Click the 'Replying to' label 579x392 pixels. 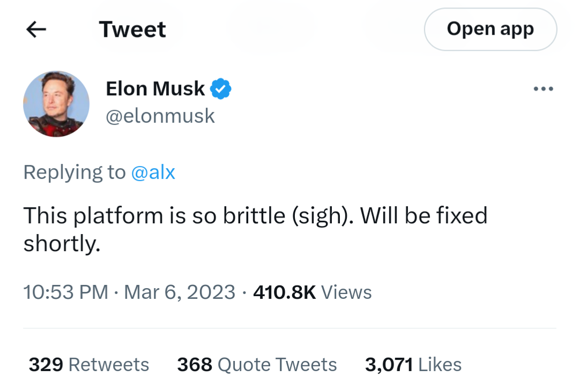(x=75, y=172)
